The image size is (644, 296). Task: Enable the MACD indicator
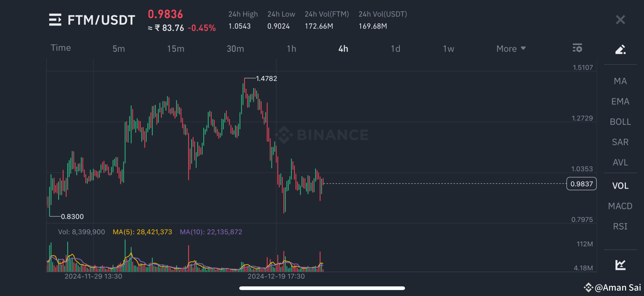coord(620,206)
